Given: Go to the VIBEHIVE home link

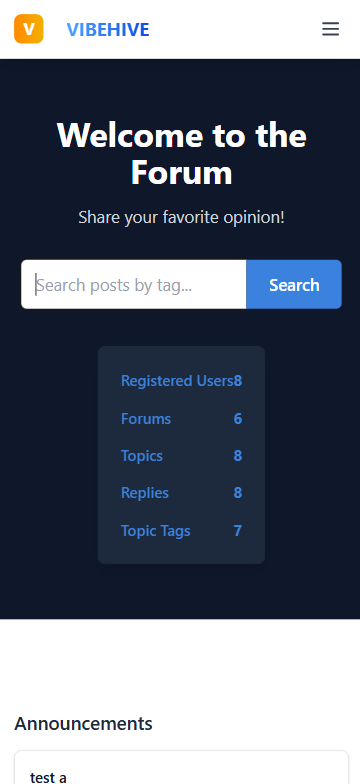Looking at the screenshot, I should coord(108,30).
